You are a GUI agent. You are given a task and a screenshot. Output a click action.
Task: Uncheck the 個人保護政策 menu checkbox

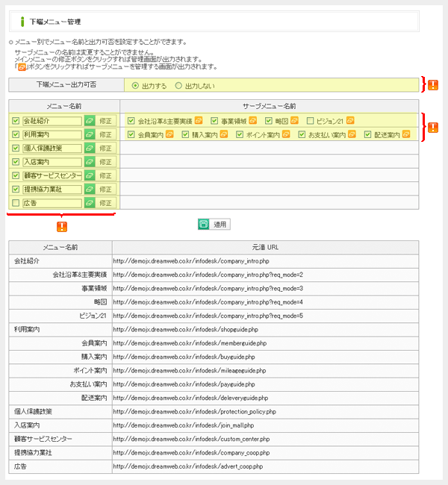point(16,148)
